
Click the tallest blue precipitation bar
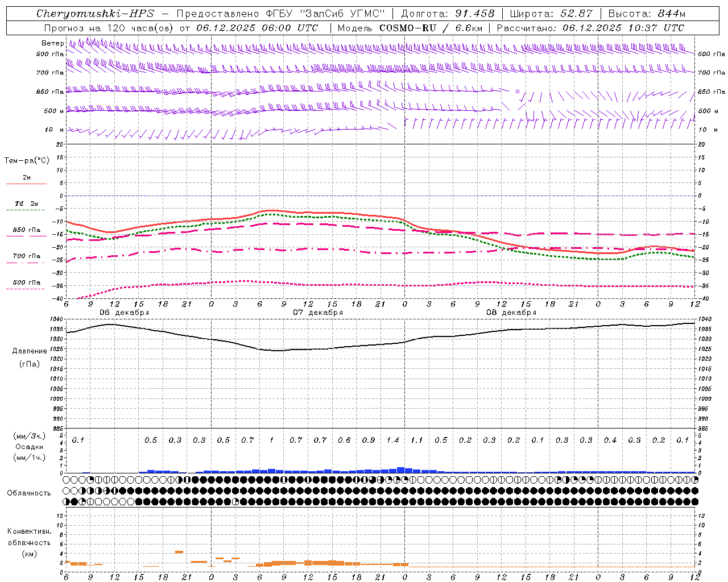pyautogui.click(x=401, y=470)
